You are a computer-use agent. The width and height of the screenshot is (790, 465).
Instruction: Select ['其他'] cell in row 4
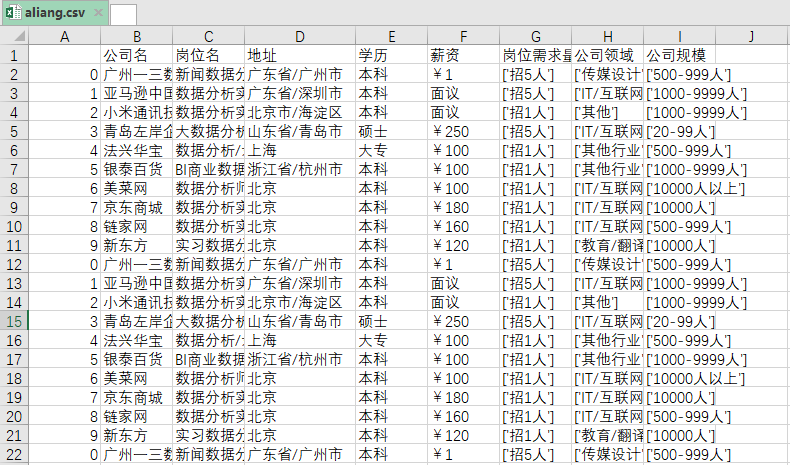coord(608,112)
